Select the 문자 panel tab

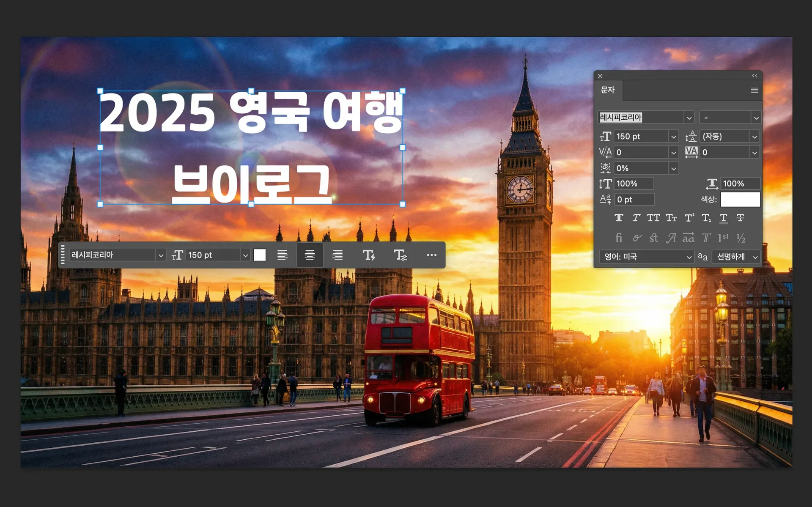pos(607,90)
